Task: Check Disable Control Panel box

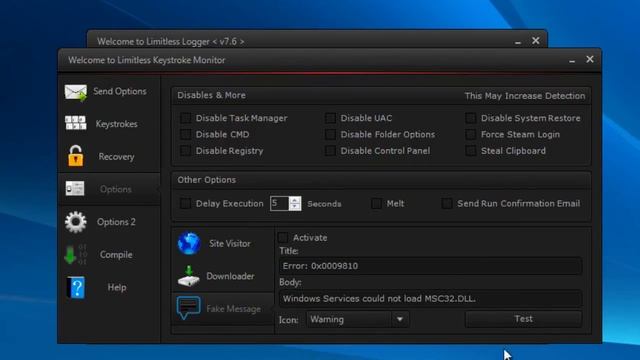Action: (330, 151)
